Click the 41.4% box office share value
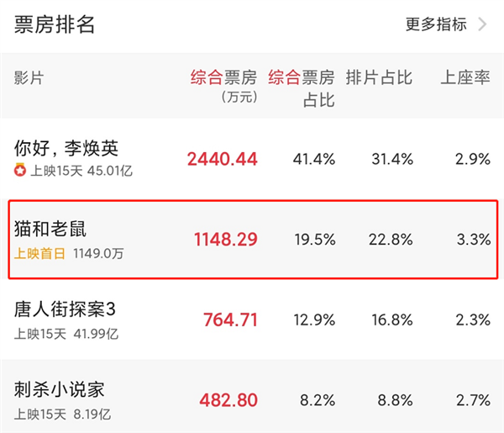Image resolution: width=504 pixels, height=433 pixels. coord(314,159)
